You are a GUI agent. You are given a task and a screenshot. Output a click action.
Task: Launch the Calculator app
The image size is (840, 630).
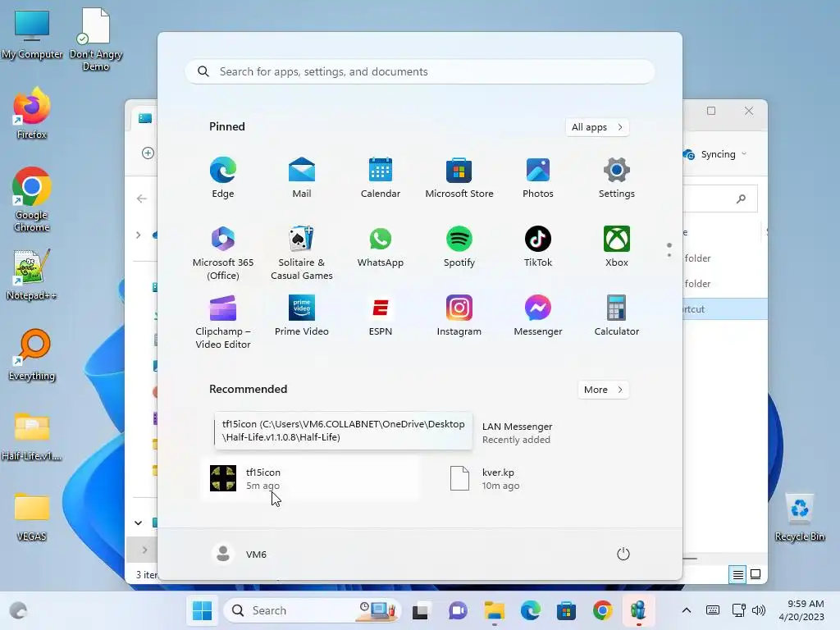617,316
